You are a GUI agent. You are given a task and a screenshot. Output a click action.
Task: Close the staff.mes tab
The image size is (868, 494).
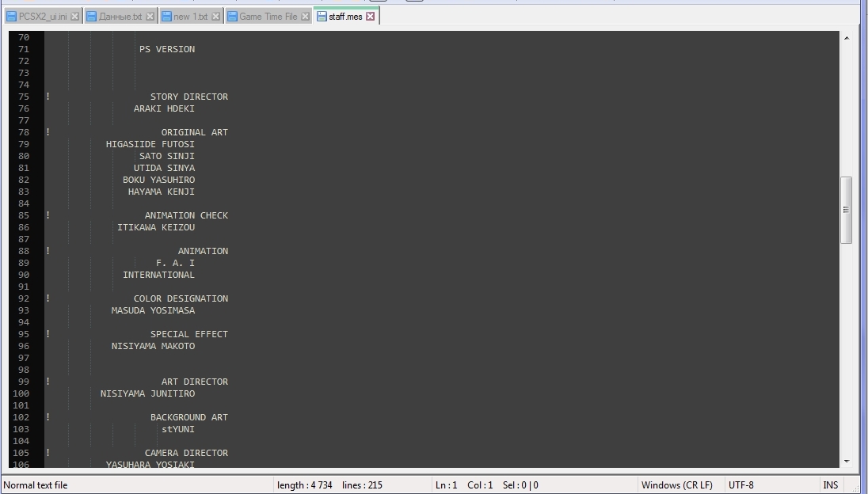(371, 17)
